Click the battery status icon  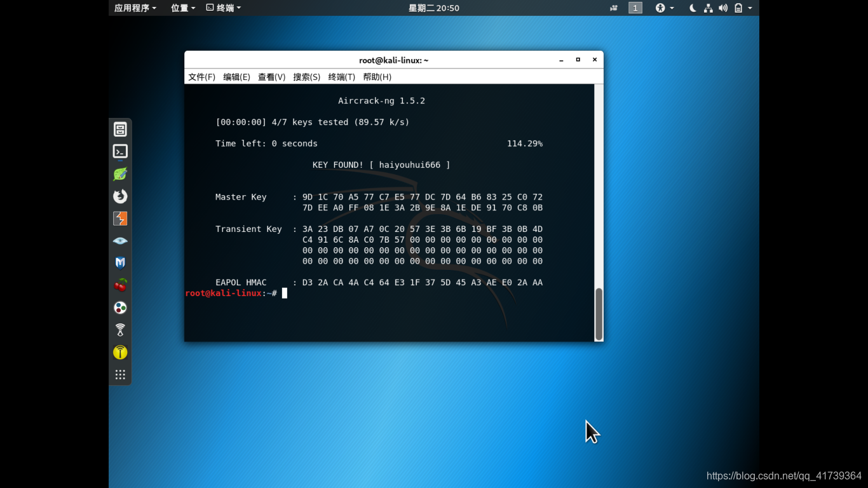pyautogui.click(x=738, y=8)
